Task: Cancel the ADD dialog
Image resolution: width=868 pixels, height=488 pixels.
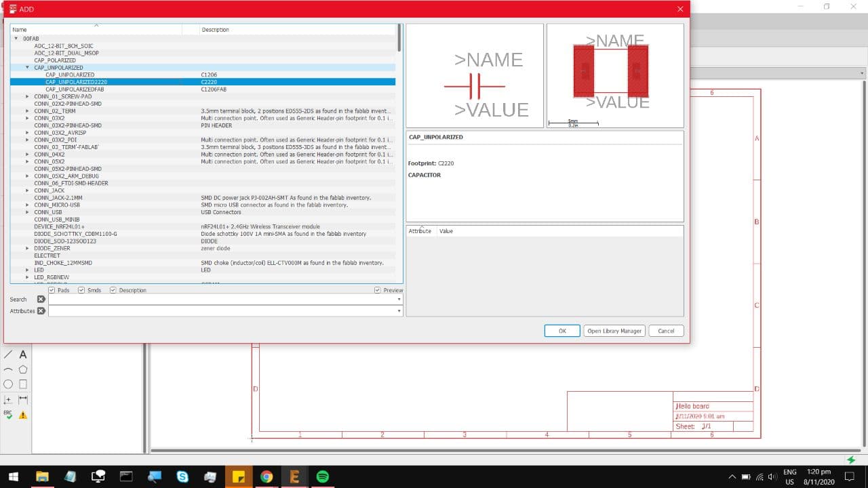Action: pos(666,331)
